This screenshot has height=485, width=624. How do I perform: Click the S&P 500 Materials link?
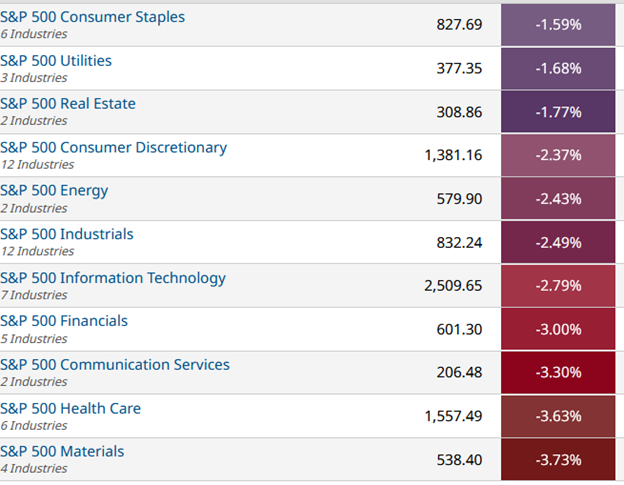[62, 452]
